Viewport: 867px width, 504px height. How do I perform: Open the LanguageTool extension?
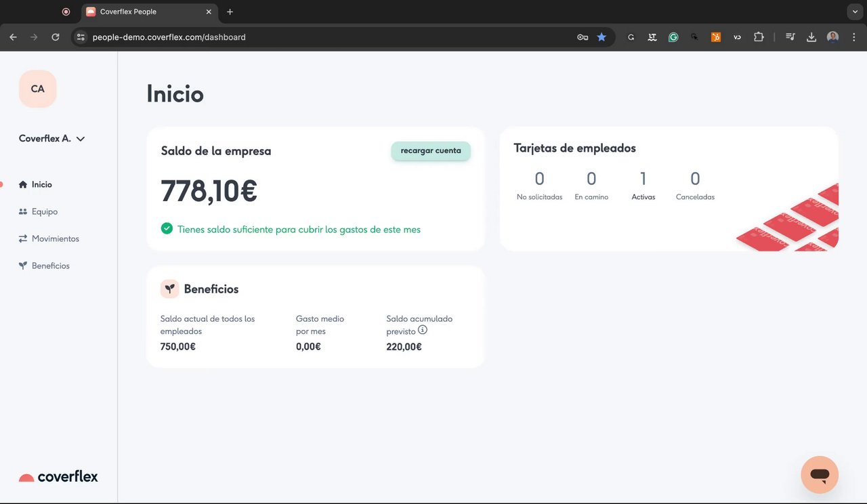652,37
